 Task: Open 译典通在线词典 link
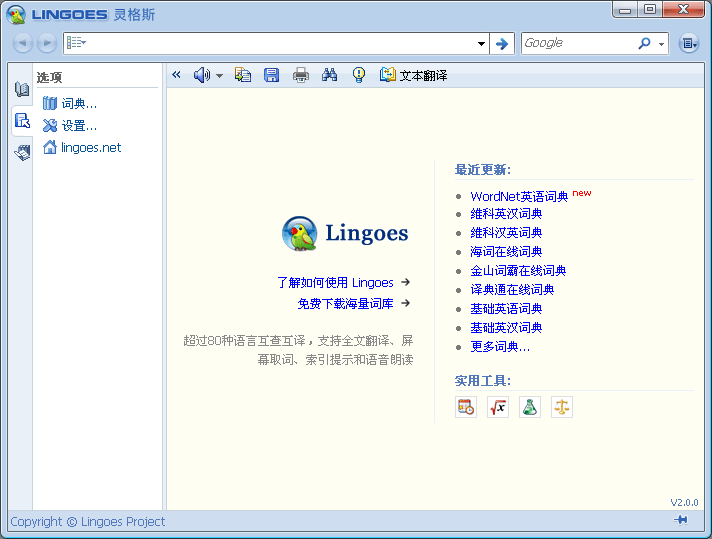[512, 290]
